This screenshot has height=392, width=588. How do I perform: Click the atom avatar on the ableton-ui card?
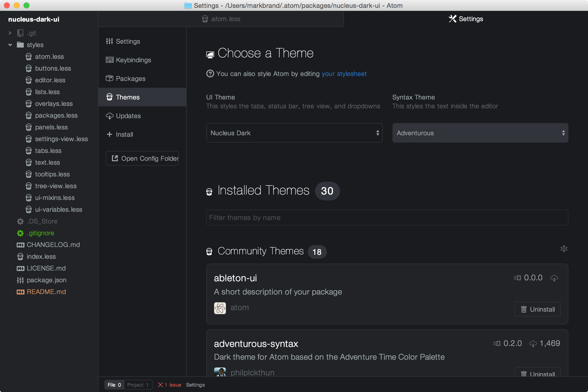(x=220, y=308)
